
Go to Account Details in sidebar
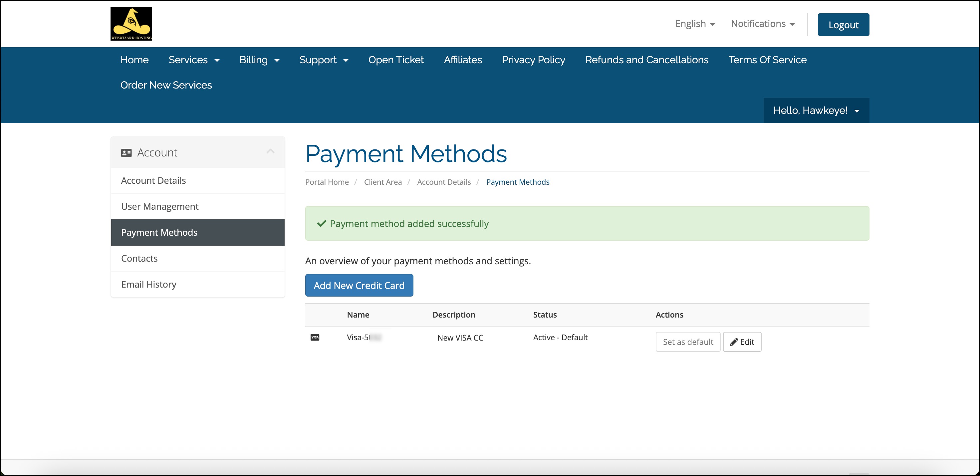pyautogui.click(x=153, y=180)
